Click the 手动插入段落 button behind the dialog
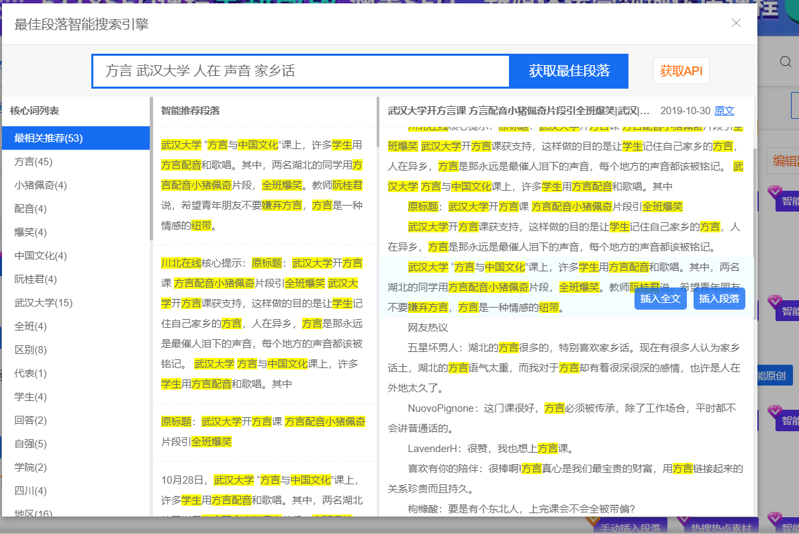 click(630, 527)
